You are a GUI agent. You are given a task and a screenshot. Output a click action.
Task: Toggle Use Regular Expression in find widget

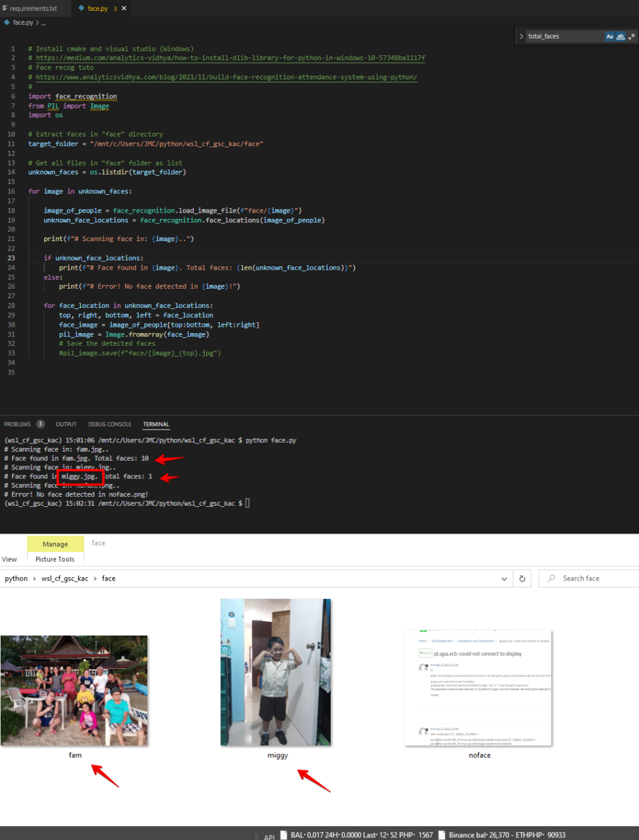pos(631,36)
